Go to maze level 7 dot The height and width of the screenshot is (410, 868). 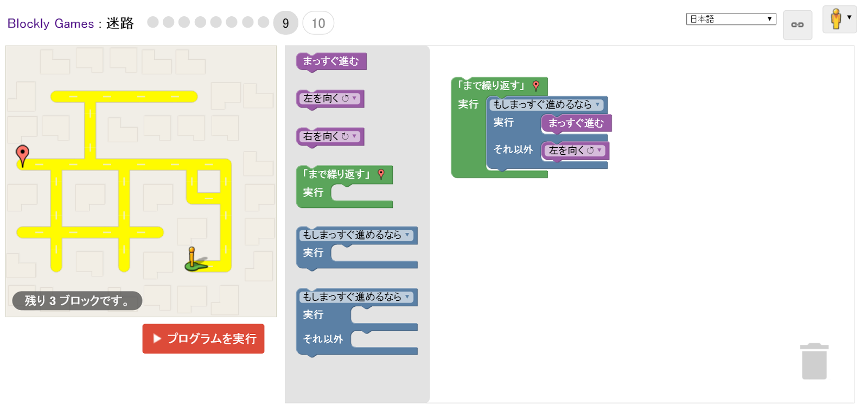248,22
